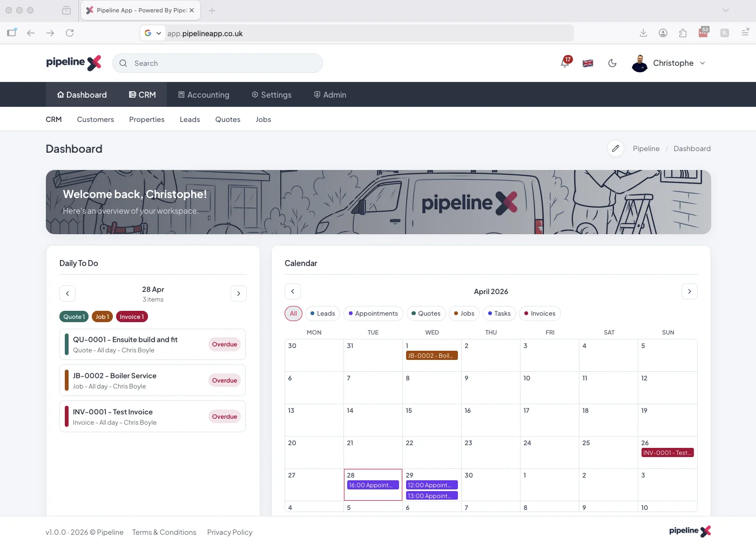Toggle the Leads calendar filter
756x545 pixels.
(322, 314)
